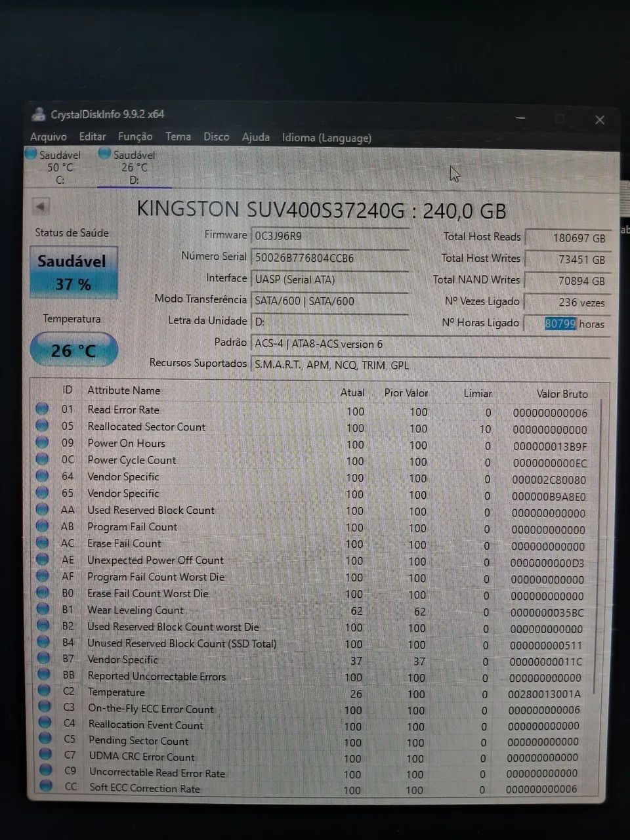Click the status orb for Erase Fail Count Worst Die
The height and width of the screenshot is (840, 630).
[x=43, y=592]
